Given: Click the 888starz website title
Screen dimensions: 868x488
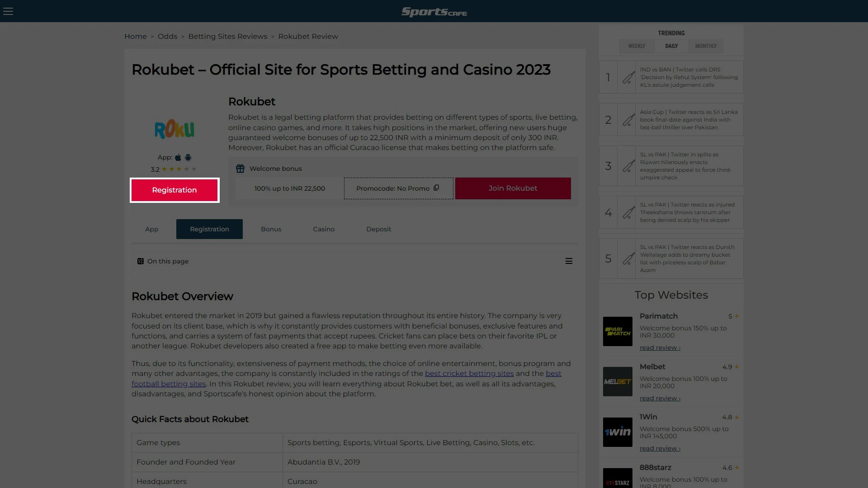Looking at the screenshot, I should 656,468.
